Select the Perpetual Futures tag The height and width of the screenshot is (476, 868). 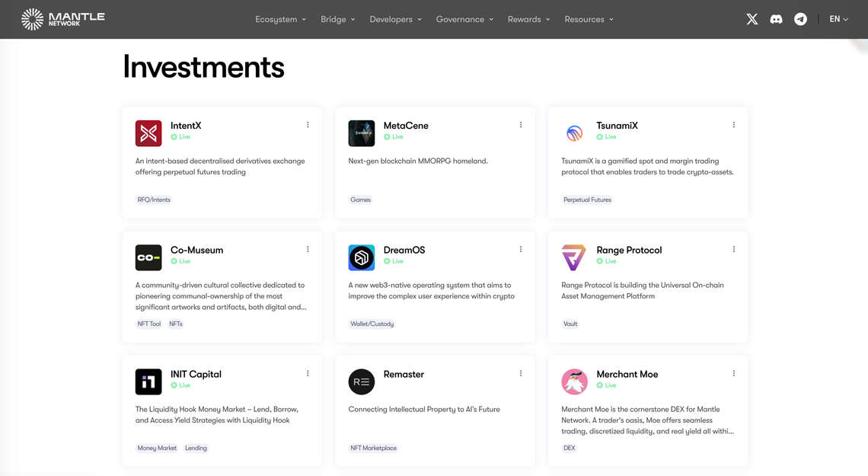[587, 200]
